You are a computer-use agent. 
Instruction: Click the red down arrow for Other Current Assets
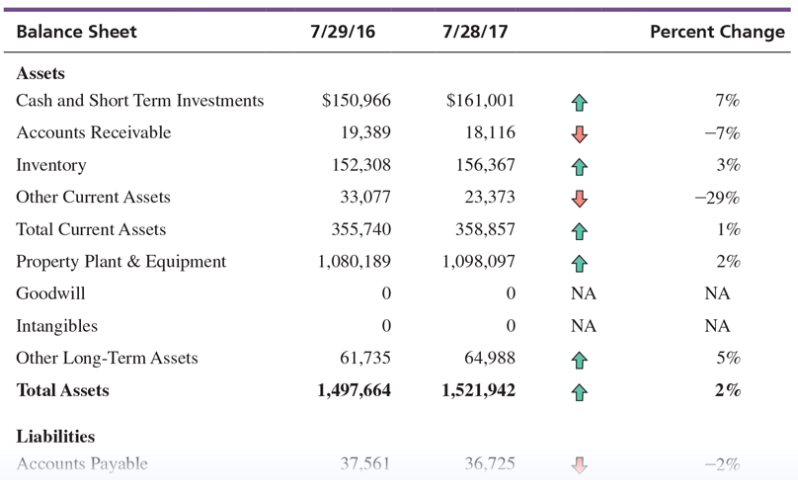click(x=579, y=199)
